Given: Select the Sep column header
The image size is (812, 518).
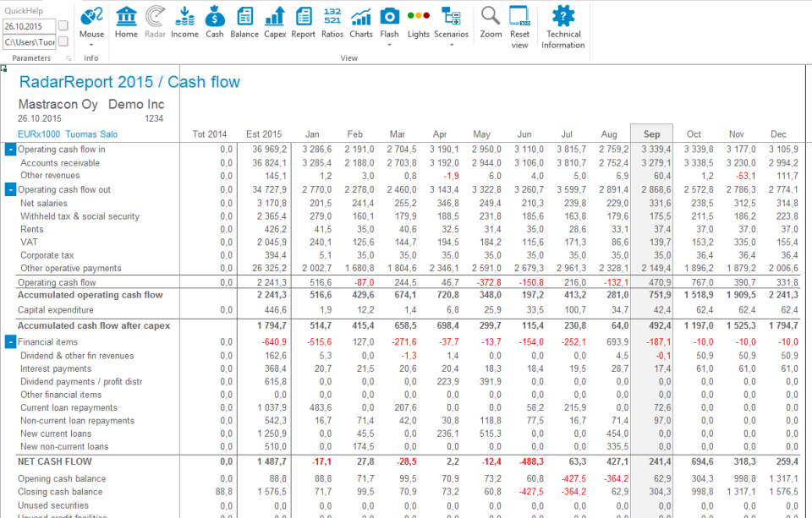Looking at the screenshot, I should 651,134.
